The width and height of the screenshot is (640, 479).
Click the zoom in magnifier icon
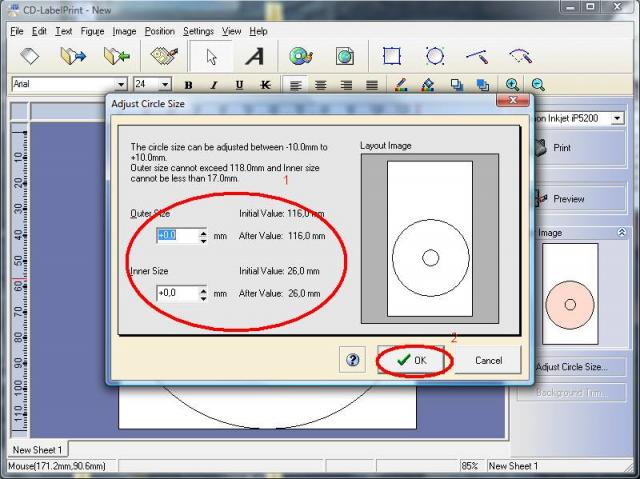pyautogui.click(x=512, y=85)
